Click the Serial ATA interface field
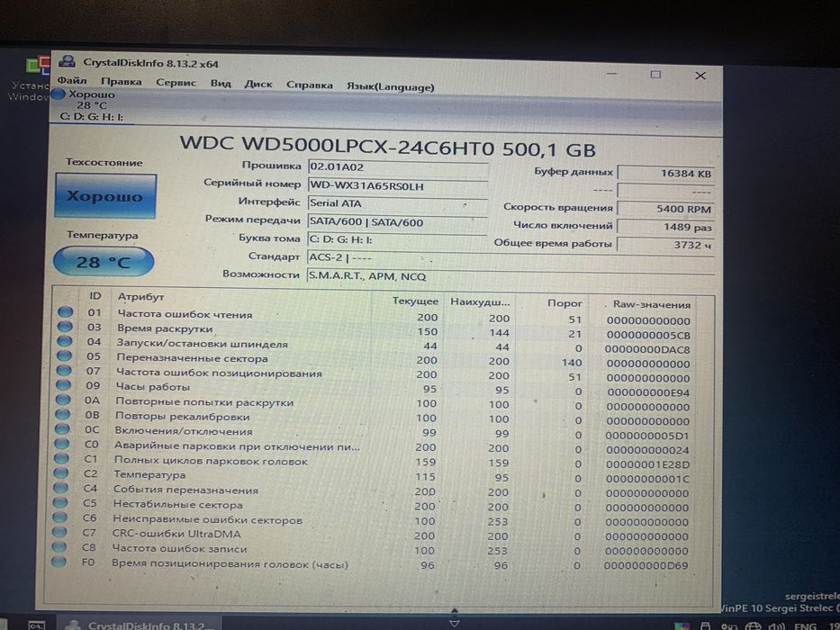This screenshot has height=630, width=840. click(398, 204)
